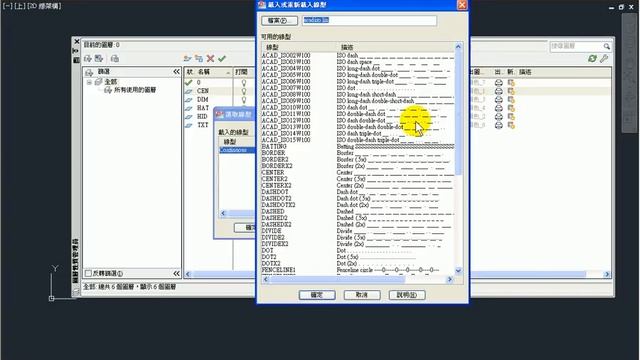
Task: Click scroll up arrow of linetype list
Action: point(458,47)
